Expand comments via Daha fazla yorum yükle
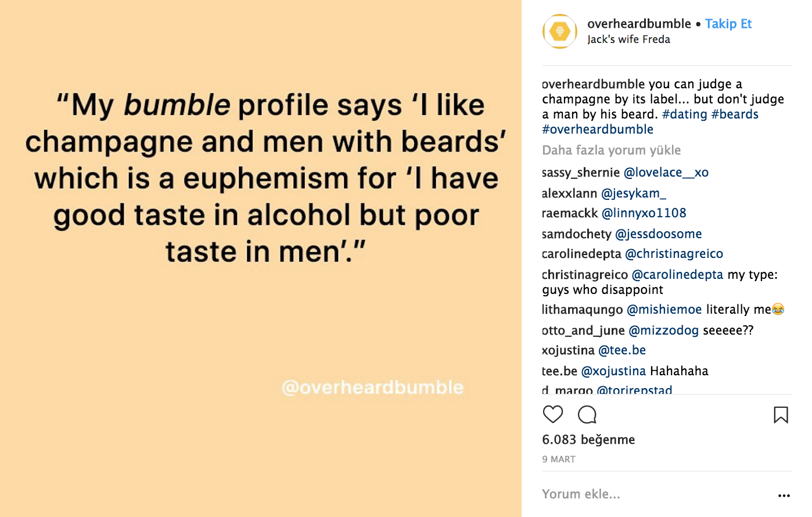 point(611,150)
